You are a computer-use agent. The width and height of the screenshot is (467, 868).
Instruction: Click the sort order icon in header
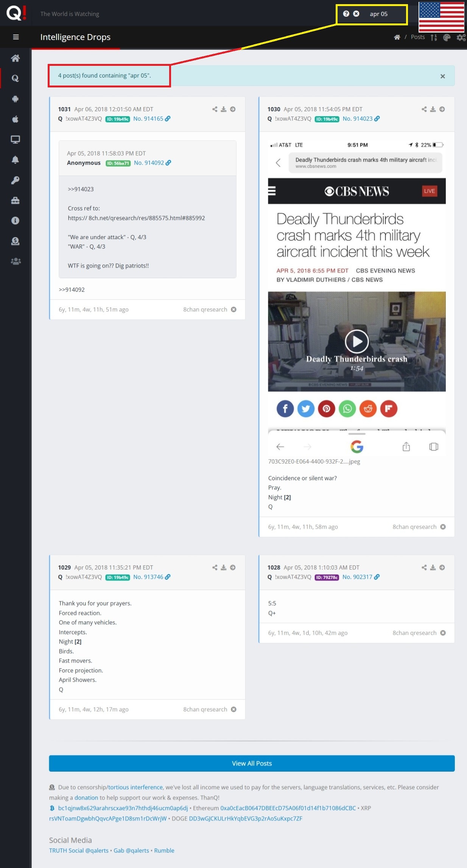[x=434, y=37]
